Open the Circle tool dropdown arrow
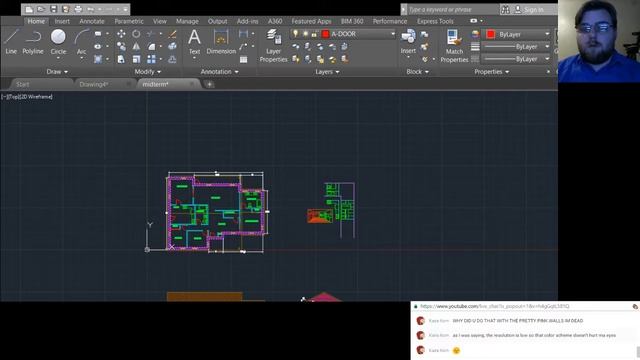 tap(58, 58)
